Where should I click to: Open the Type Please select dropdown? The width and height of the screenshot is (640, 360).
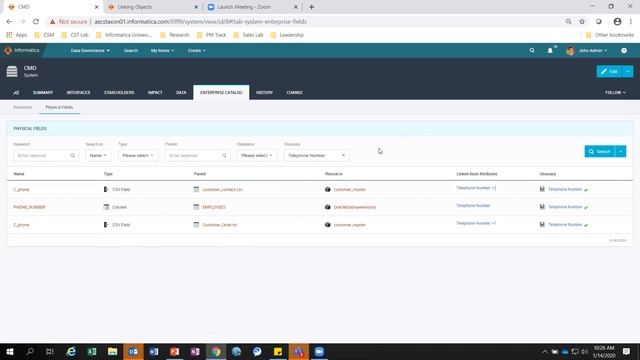tap(138, 156)
